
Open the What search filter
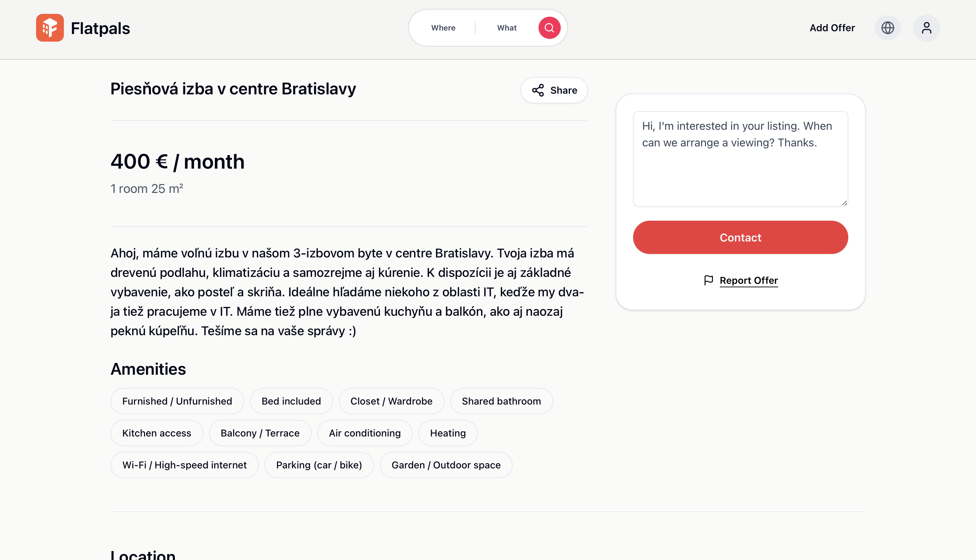507,28
